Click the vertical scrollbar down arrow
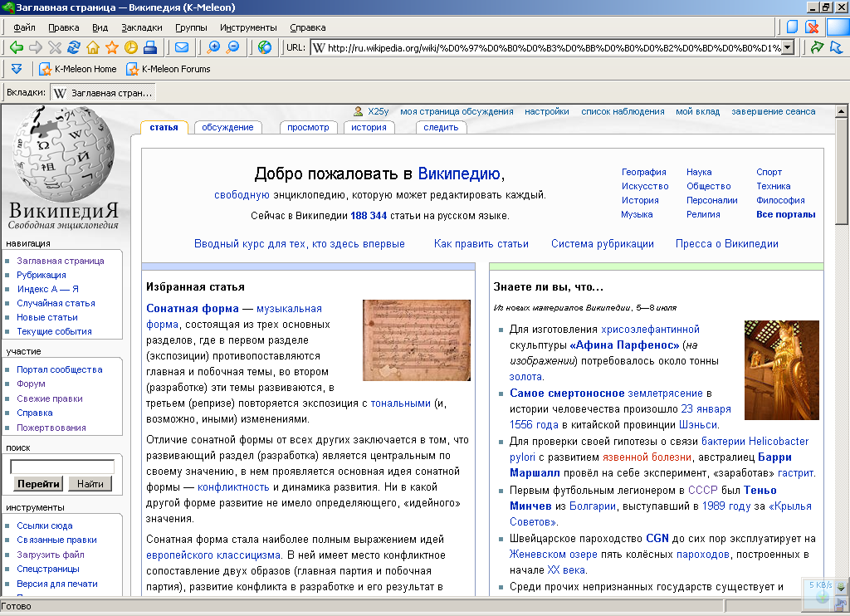Viewport: 850px width, 616px height. (x=841, y=587)
